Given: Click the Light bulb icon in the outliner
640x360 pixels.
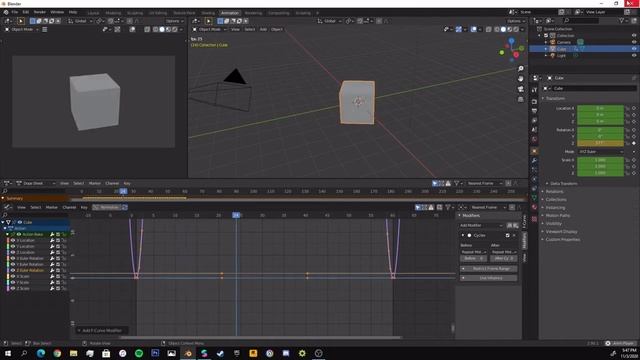Looking at the screenshot, I should [x=553, y=56].
